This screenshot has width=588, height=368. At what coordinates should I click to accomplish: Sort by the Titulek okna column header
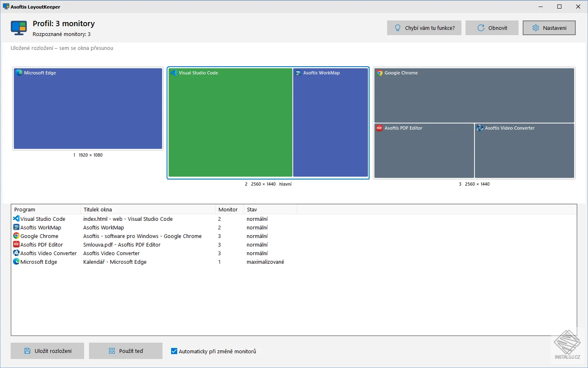tap(148, 209)
